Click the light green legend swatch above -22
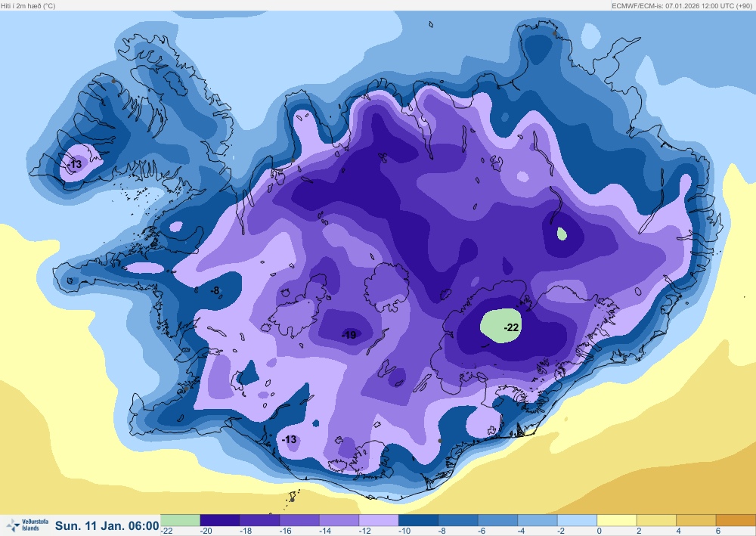756x536 pixels. click(180, 520)
